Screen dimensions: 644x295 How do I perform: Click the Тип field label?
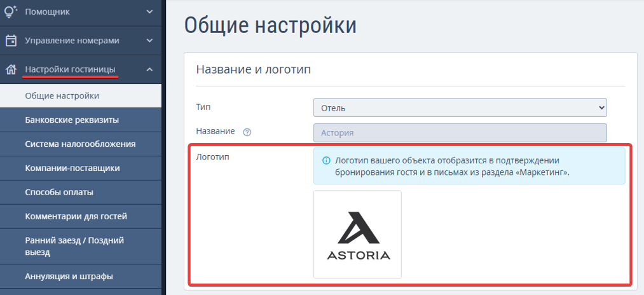click(203, 107)
